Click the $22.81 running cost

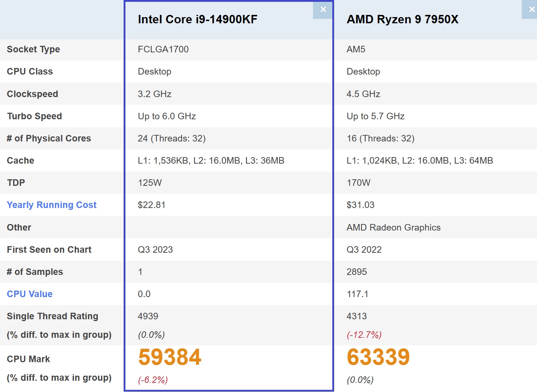[x=152, y=205]
